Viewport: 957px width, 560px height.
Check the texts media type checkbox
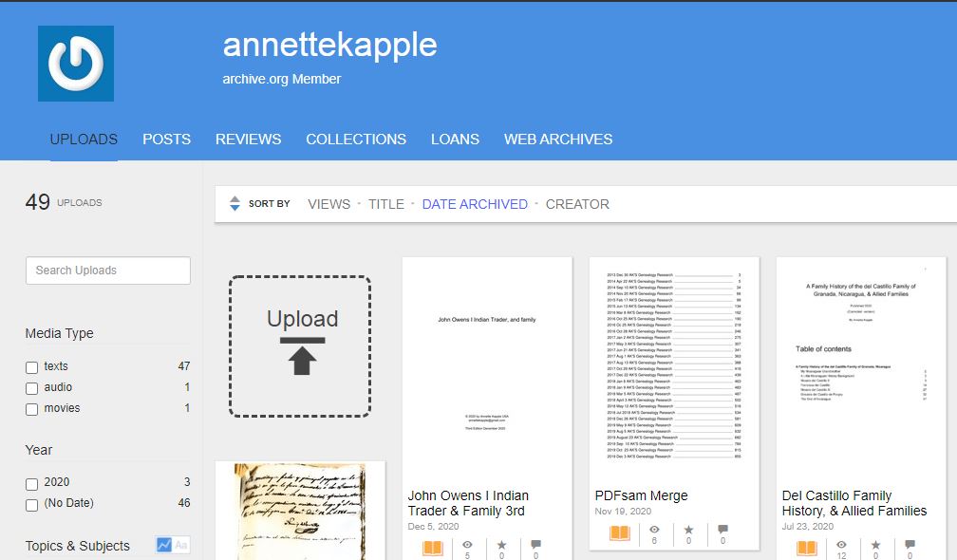point(31,367)
